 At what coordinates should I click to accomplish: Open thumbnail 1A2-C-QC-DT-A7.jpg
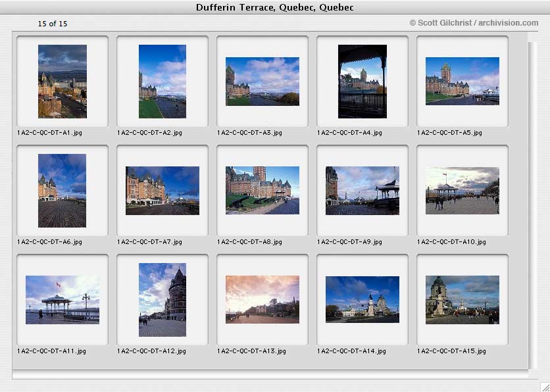point(162,190)
